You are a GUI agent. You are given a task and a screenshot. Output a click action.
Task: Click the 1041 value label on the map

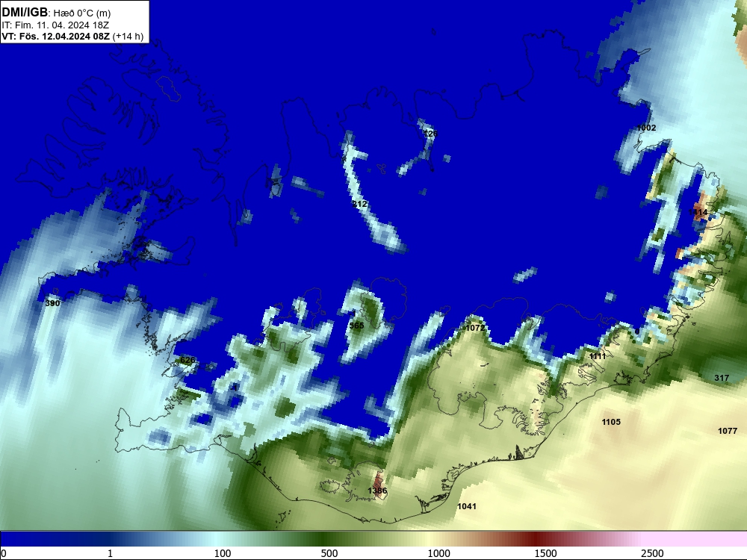pos(467,506)
